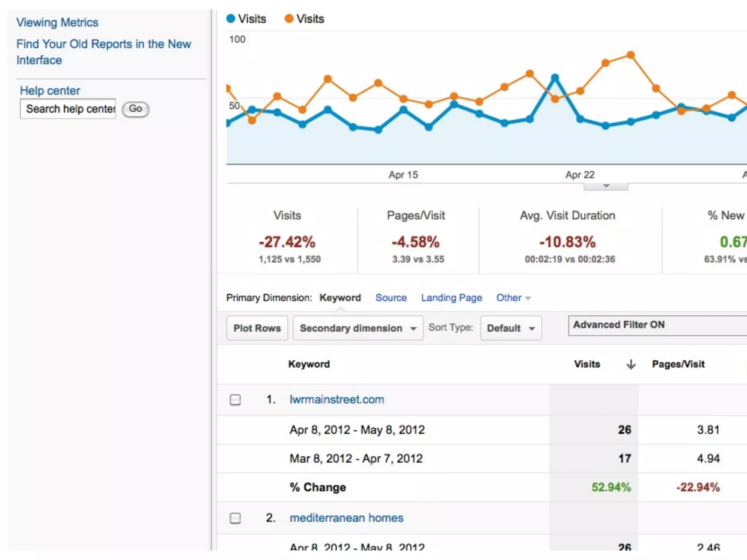Select Keyword primary dimension
Image resolution: width=747 pixels, height=560 pixels.
coord(340,298)
